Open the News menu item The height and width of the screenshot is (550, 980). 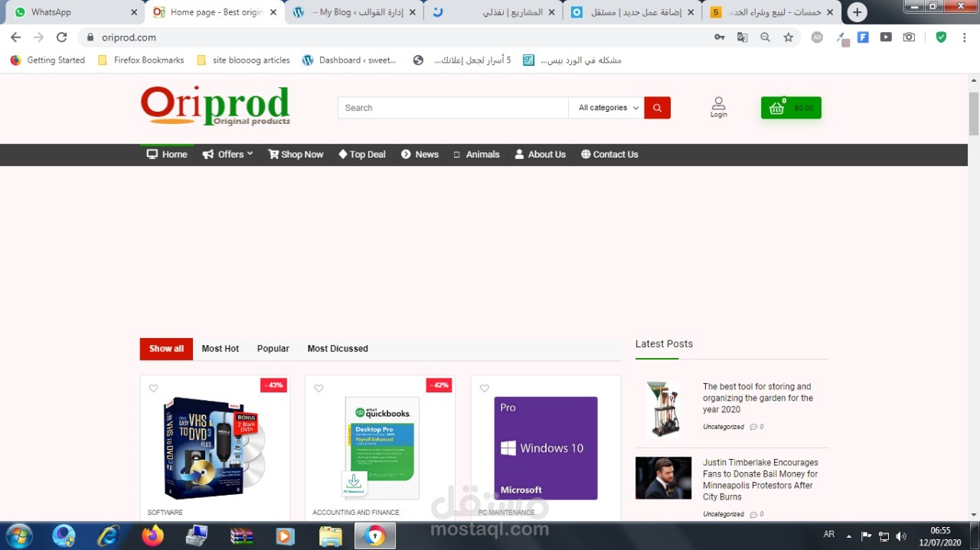click(x=420, y=155)
